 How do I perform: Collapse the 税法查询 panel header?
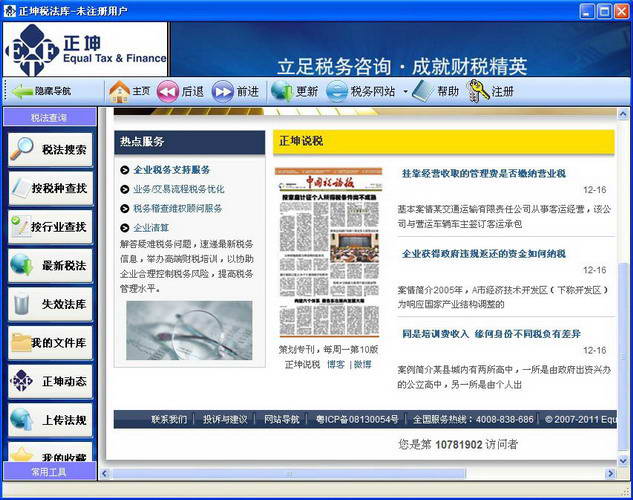(x=48, y=118)
